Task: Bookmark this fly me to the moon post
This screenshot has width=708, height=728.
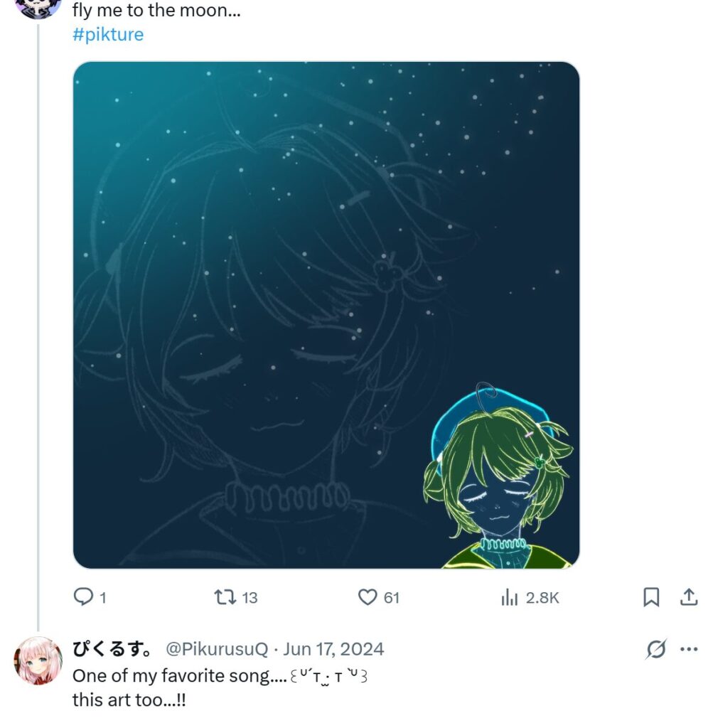Action: coord(651,597)
